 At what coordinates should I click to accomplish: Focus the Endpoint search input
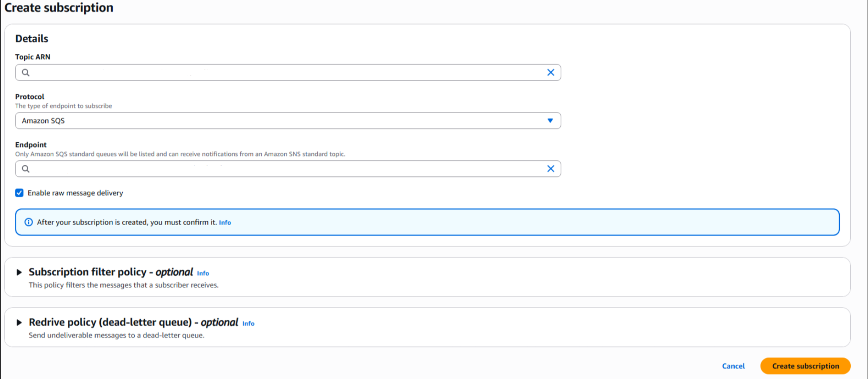[288, 169]
